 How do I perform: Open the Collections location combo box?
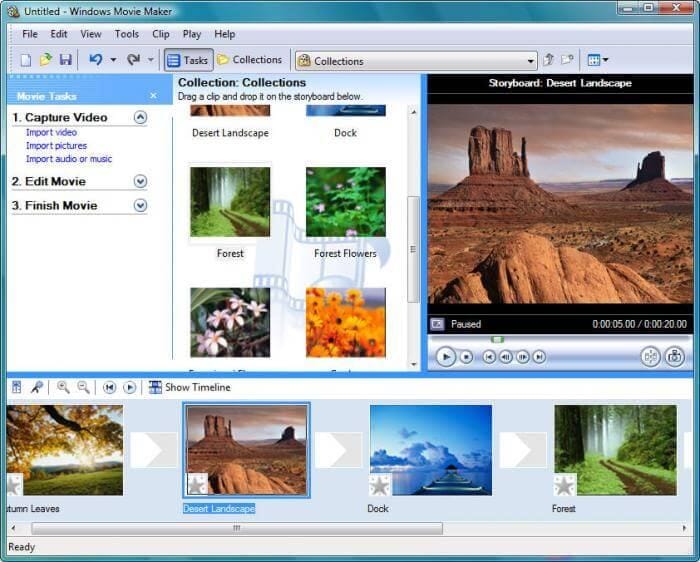pyautogui.click(x=416, y=61)
